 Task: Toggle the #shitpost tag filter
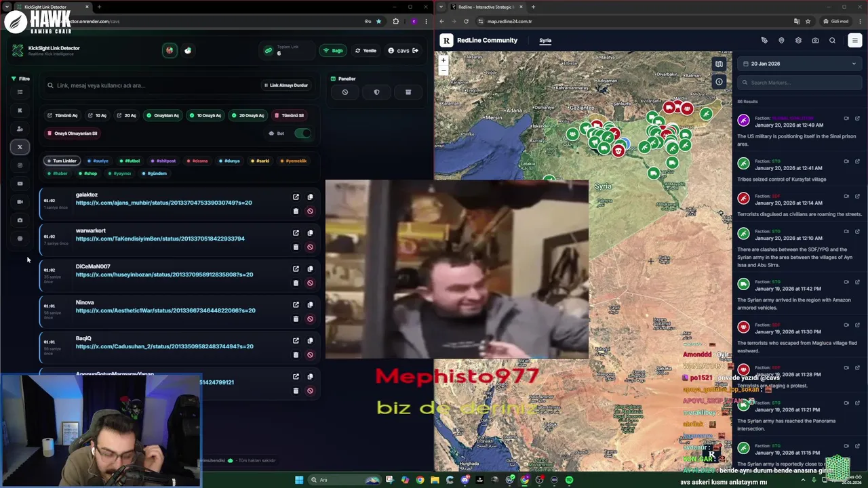pos(163,161)
